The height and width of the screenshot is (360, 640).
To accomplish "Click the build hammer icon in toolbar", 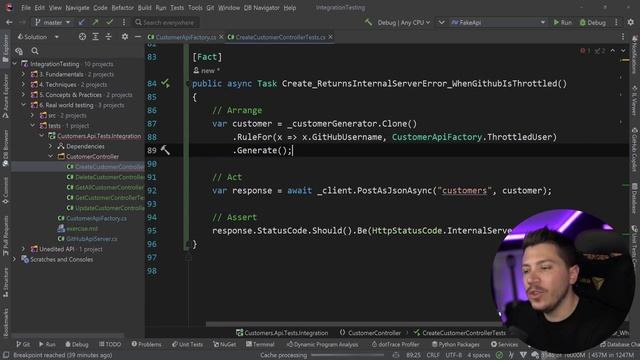I will click(368, 22).
